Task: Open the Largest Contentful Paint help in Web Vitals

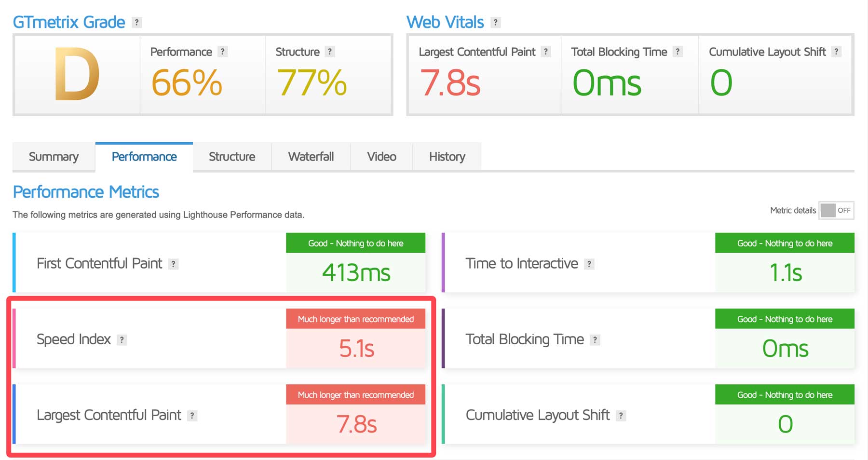Action: coord(546,52)
